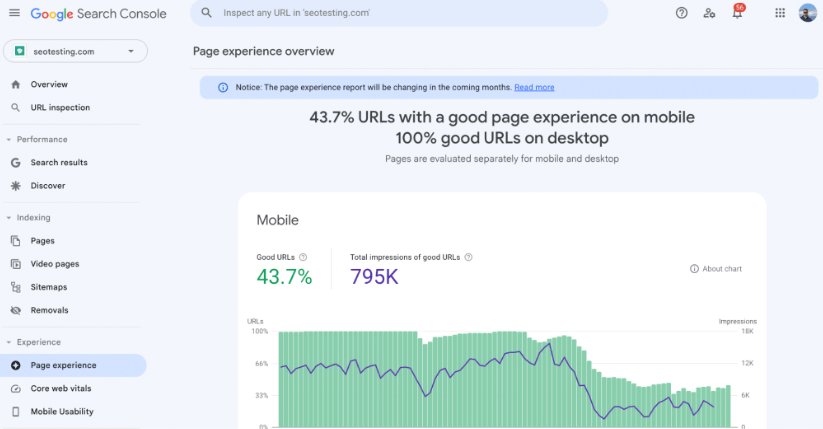Click the Sitemaps tree icon

pyautogui.click(x=16, y=287)
